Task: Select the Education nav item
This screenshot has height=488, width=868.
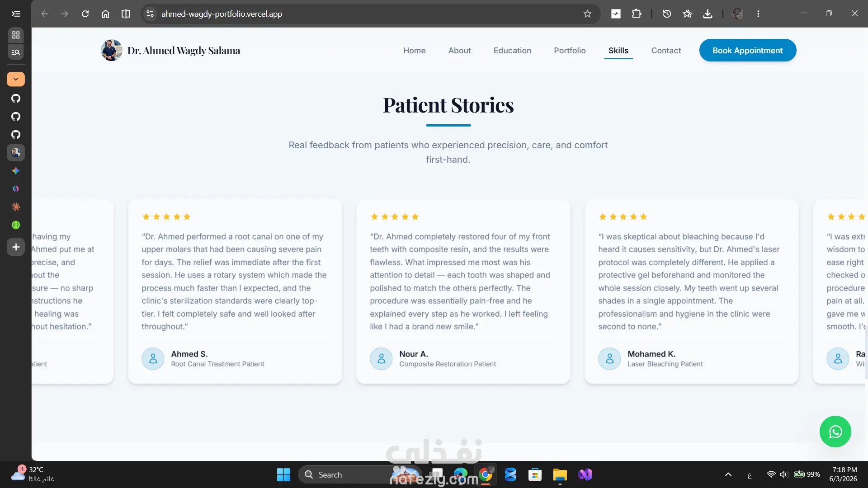Action: [512, 51]
